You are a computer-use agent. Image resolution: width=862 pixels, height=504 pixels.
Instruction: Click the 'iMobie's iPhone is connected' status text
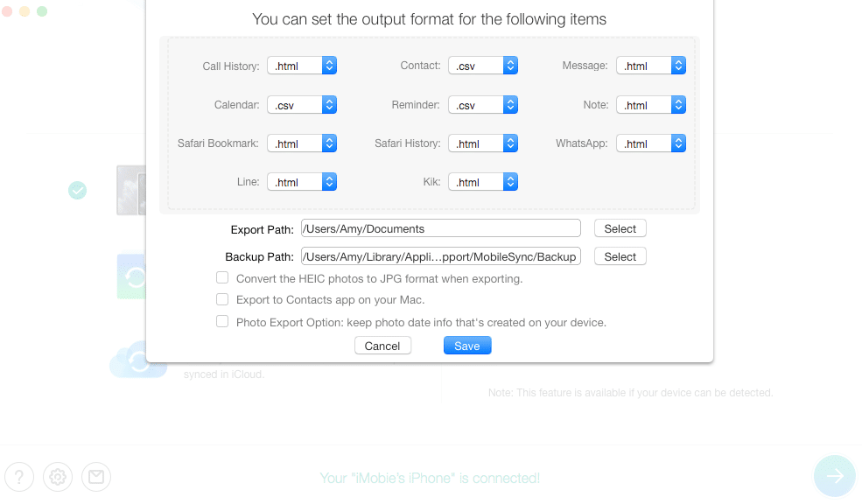[x=430, y=478]
